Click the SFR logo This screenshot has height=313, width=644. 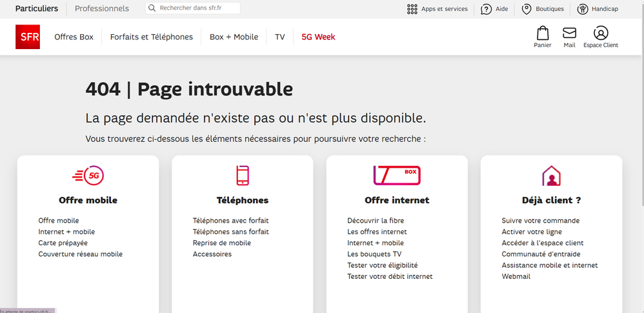(28, 37)
